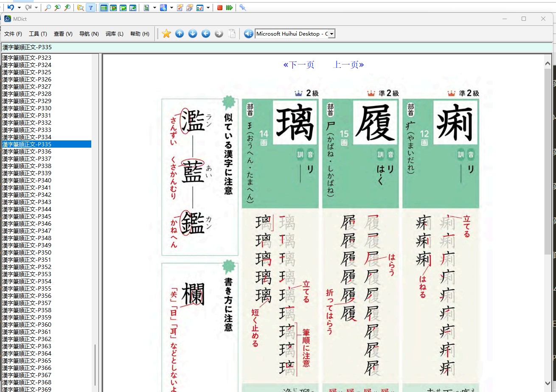Select 漢字筆順正文-P340 in the entry list

click(27, 180)
